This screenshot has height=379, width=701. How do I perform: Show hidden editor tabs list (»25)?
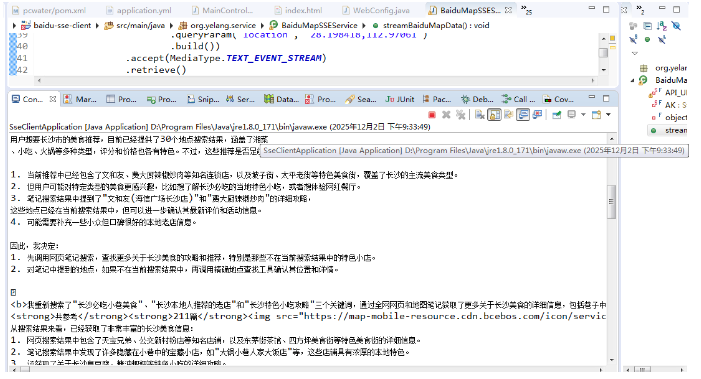click(526, 10)
